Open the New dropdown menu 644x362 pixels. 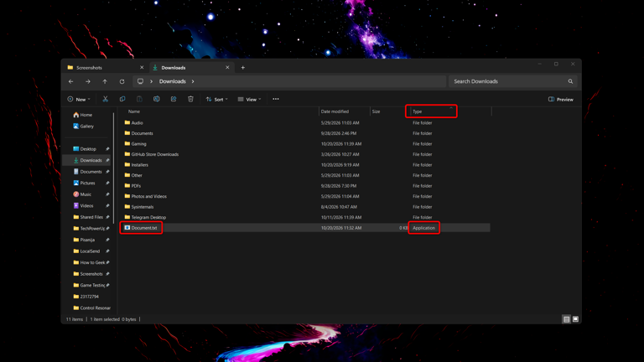pyautogui.click(x=79, y=99)
